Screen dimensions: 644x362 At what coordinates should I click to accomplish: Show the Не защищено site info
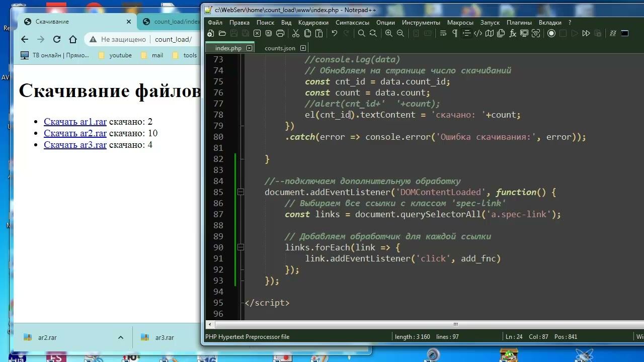pyautogui.click(x=119, y=39)
